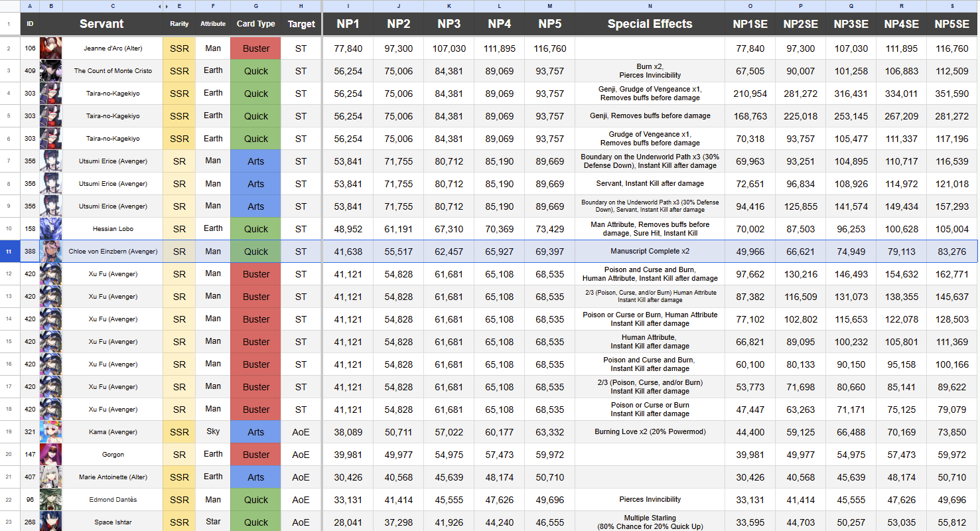The height and width of the screenshot is (531, 980).
Task: Click the NP1 header cell
Action: (x=348, y=25)
